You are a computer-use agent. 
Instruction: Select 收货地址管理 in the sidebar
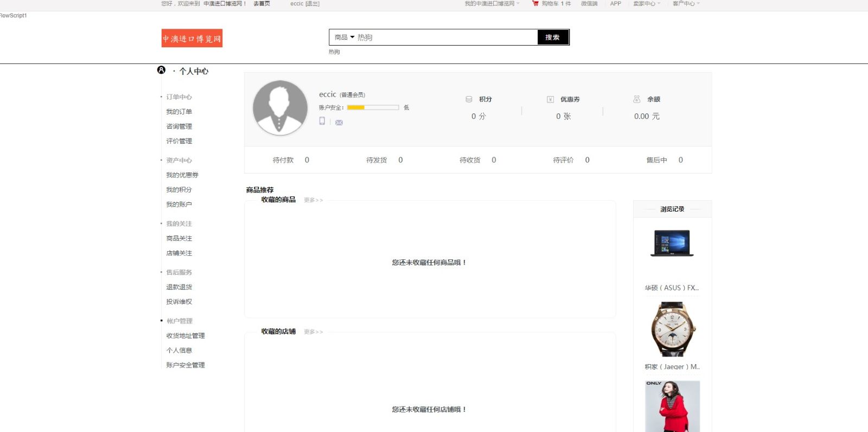tap(186, 336)
